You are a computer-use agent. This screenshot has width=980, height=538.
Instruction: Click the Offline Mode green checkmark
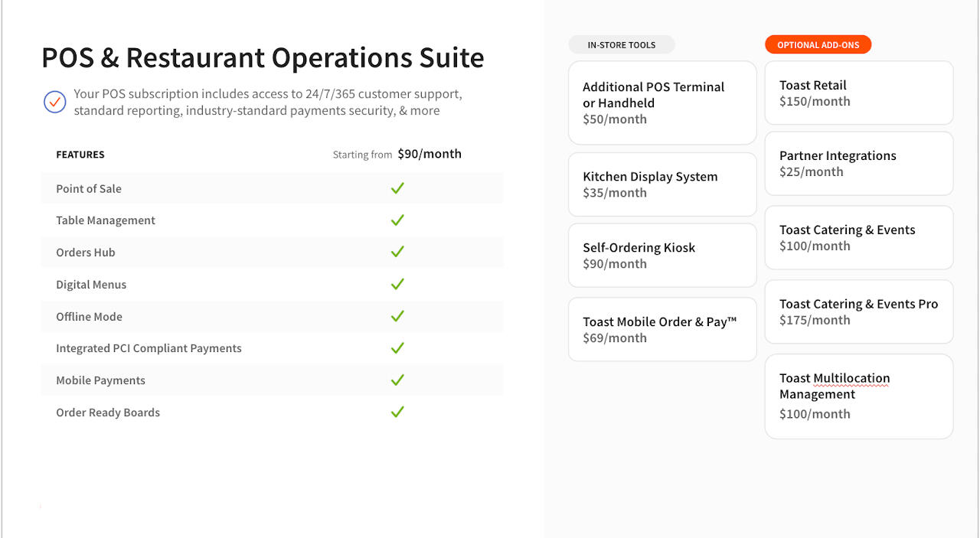tap(397, 316)
